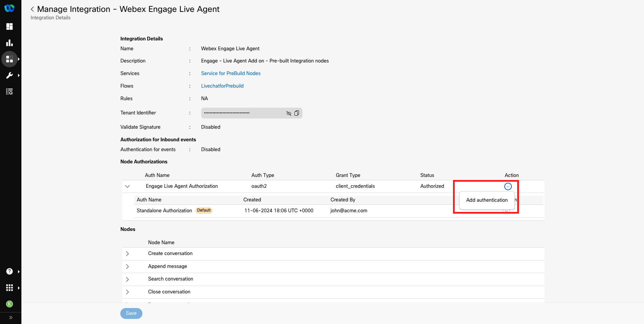Click the Action dropdown circle for Engage Live Agent Authorization
Screen dimensions: 644x324
click(x=508, y=186)
